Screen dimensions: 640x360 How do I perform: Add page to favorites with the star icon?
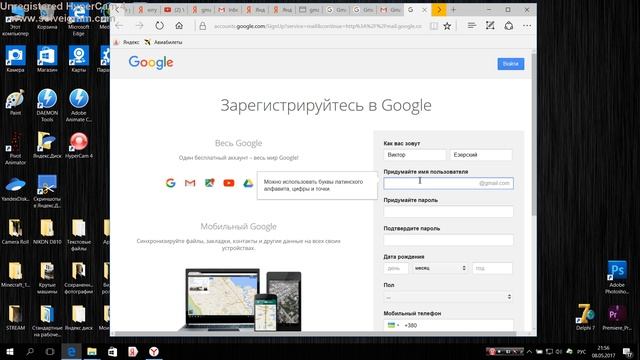[447, 26]
